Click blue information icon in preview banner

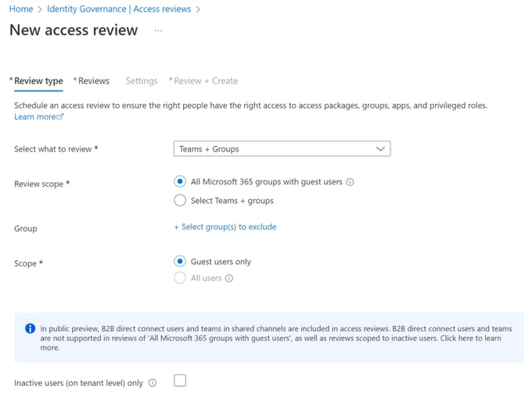(x=31, y=328)
